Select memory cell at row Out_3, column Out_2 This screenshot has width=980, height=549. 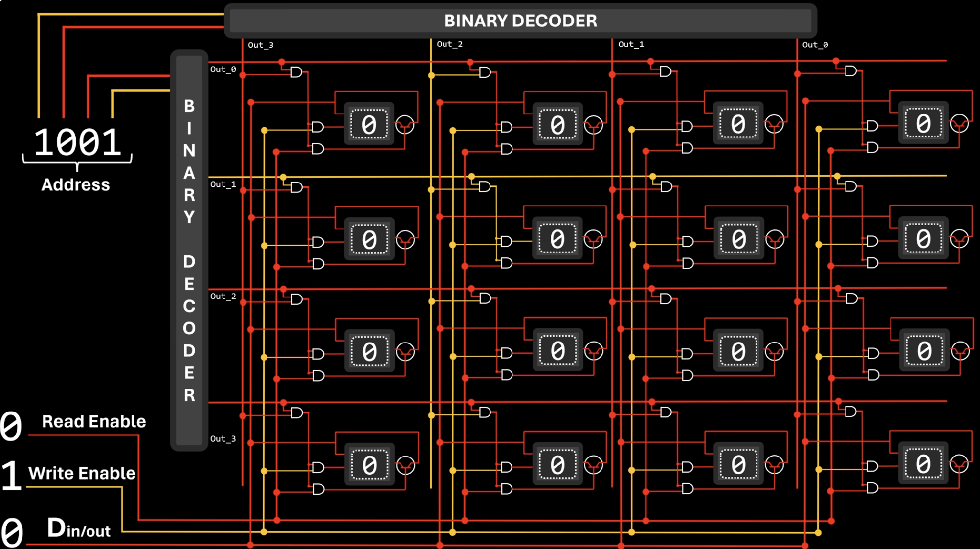click(x=557, y=464)
